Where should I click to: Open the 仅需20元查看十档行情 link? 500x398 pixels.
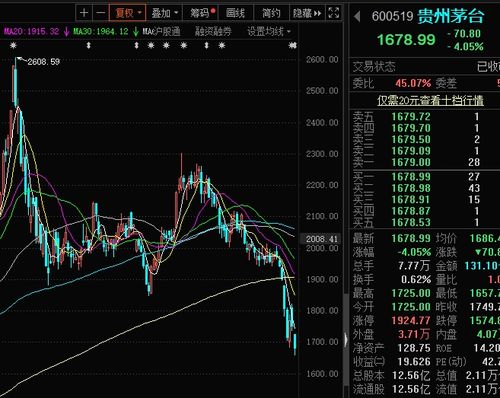(430, 100)
